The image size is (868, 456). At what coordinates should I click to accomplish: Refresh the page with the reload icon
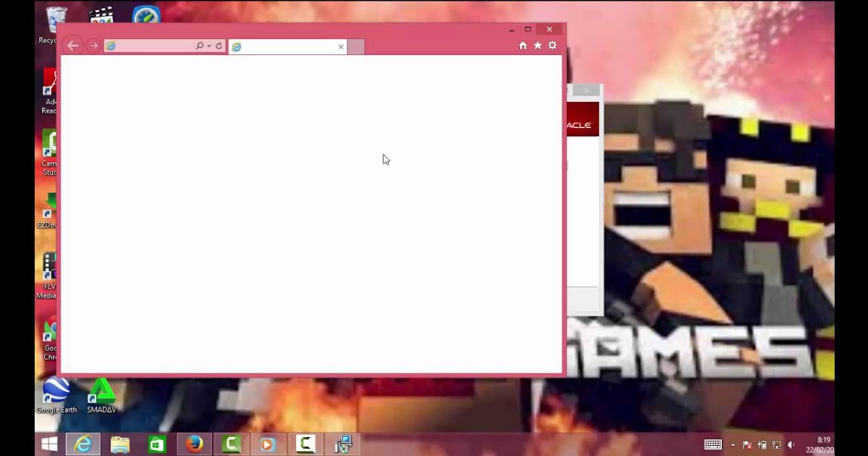click(219, 46)
